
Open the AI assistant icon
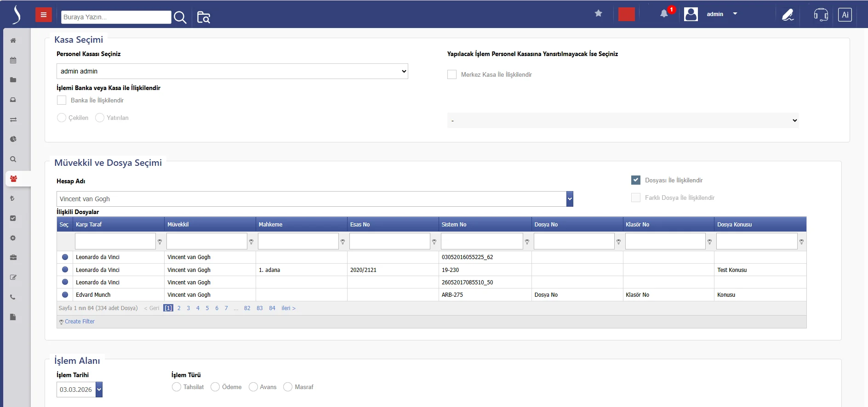tap(845, 15)
